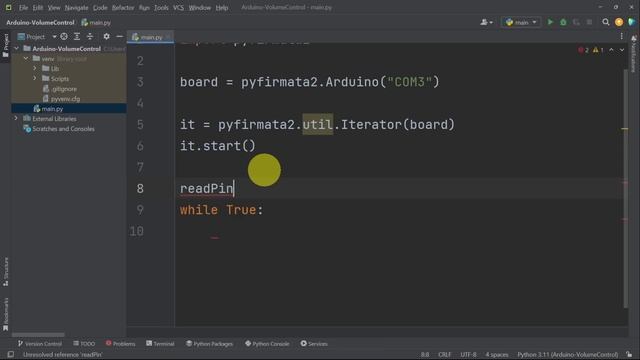
Task: Jump to next highlighted error arrow
Action: pyautogui.click(x=622, y=50)
